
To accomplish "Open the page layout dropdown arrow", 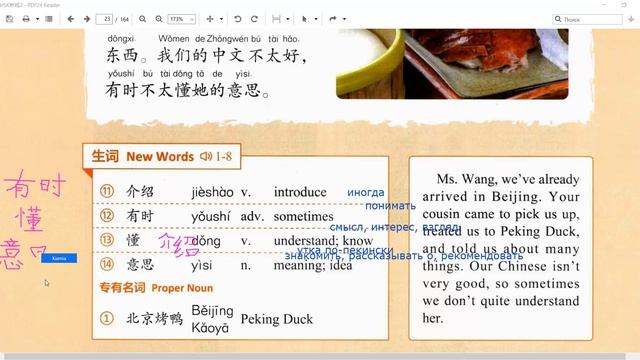I will 287,19.
